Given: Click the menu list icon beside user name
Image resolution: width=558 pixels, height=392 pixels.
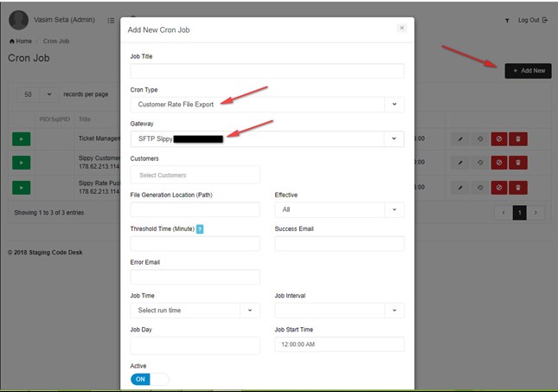Looking at the screenshot, I should 111,20.
